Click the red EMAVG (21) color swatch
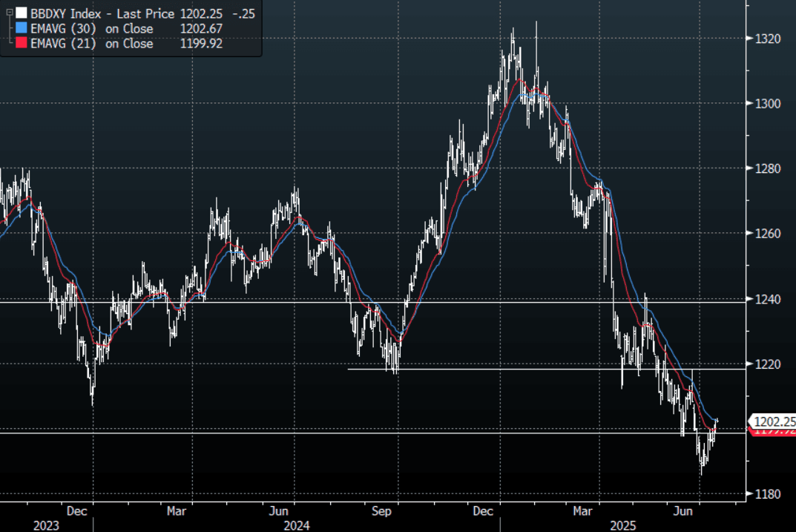The height and width of the screenshot is (532, 796). [22, 42]
